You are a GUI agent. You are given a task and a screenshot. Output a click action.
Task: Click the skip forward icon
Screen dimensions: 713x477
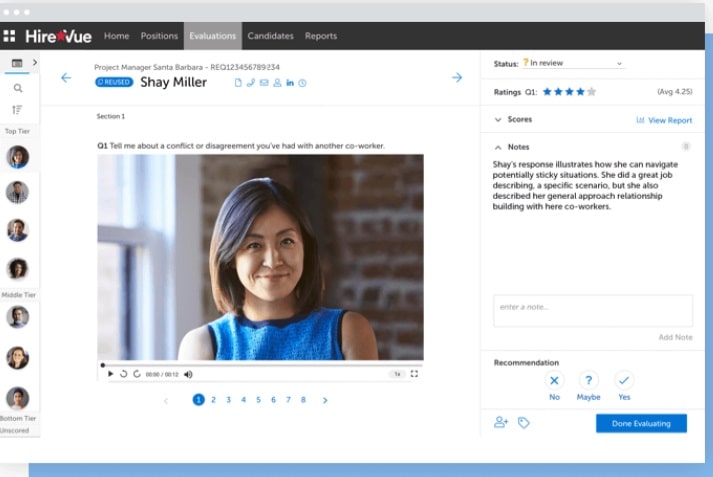pyautogui.click(x=136, y=374)
